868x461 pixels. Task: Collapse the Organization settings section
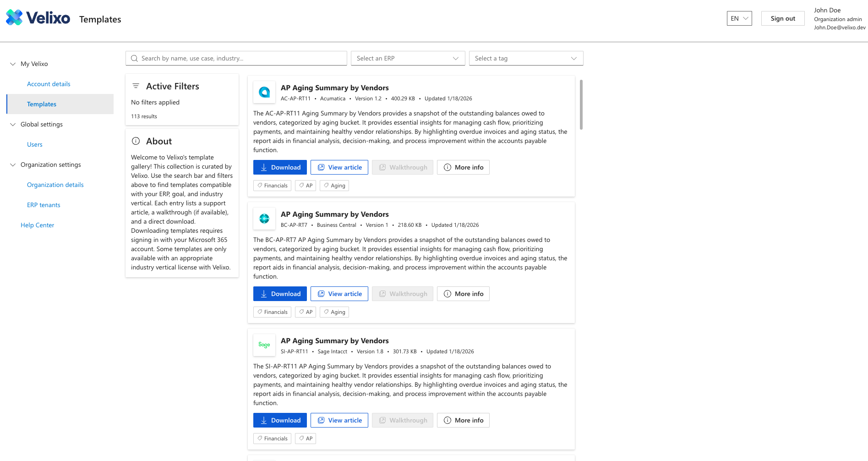pyautogui.click(x=13, y=165)
